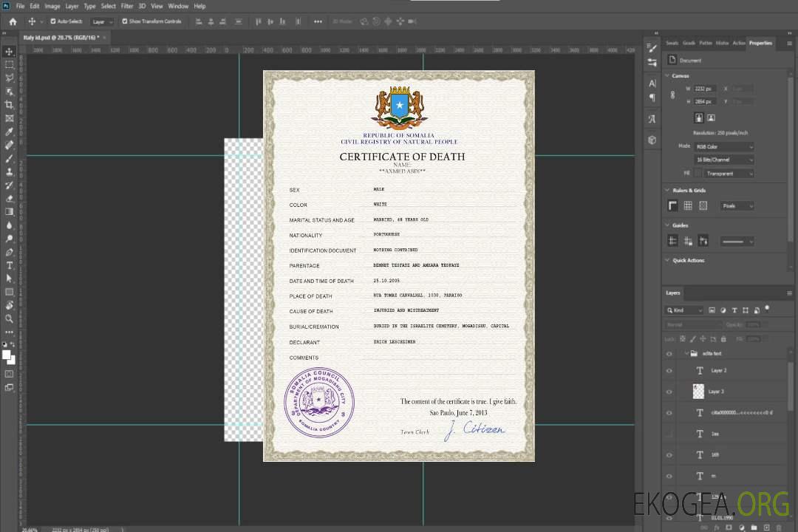The width and height of the screenshot is (798, 532).
Task: Change screen mode from the toolbox
Action: point(9,388)
